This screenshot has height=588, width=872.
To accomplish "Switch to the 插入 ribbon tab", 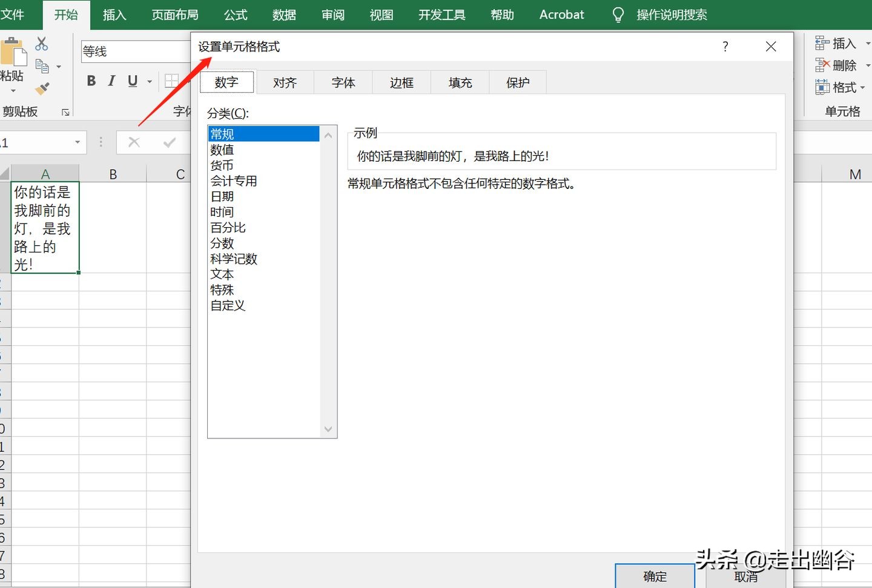I will 114,15.
